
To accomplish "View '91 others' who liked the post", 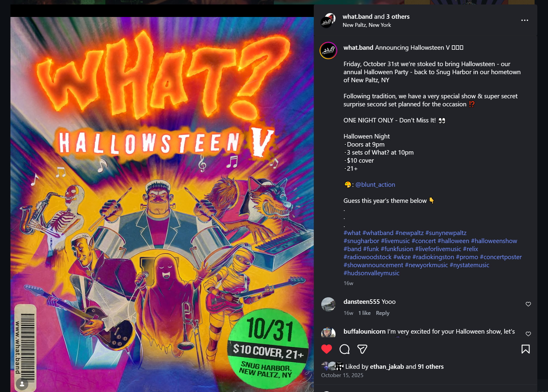I will [x=431, y=367].
